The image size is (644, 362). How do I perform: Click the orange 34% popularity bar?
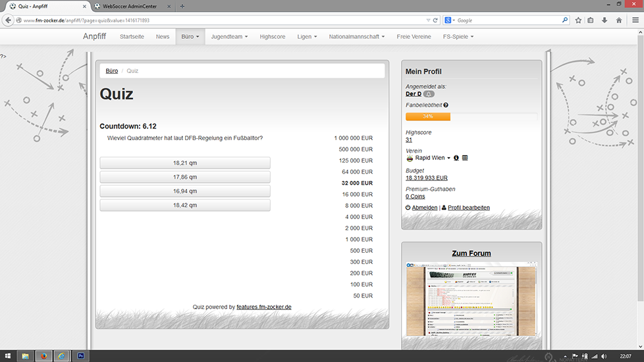[428, 116]
